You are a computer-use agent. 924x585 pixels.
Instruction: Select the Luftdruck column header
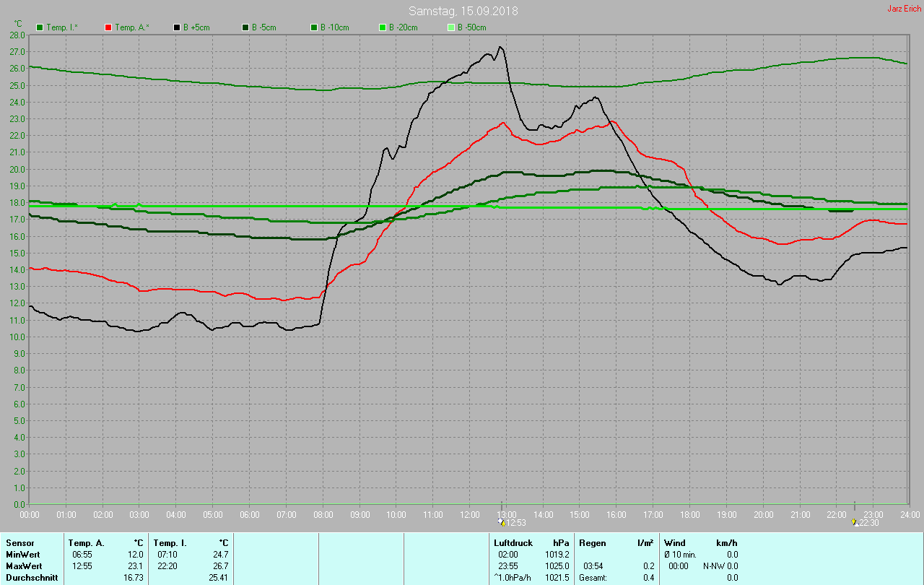pyautogui.click(x=513, y=542)
